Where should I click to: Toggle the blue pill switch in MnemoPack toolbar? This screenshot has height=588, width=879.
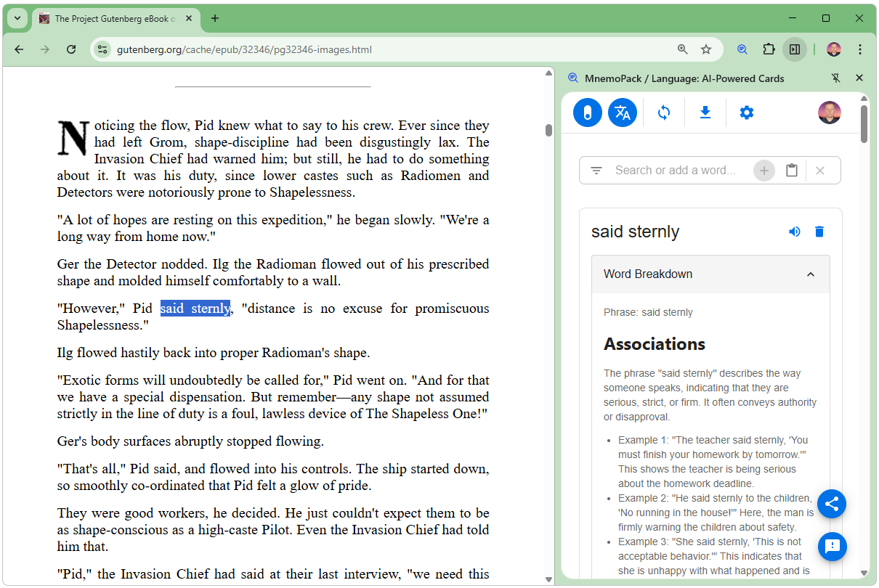coord(587,113)
